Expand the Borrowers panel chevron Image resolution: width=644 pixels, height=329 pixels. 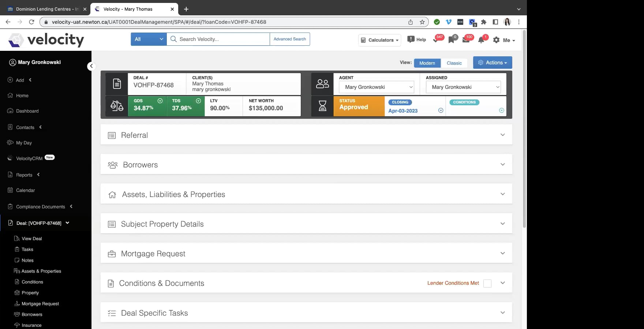tap(503, 164)
